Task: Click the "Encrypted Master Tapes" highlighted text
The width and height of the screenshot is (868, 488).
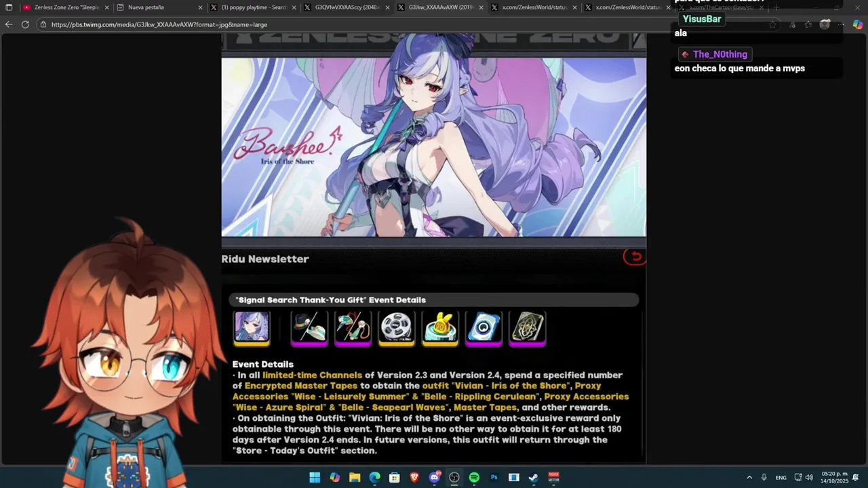Action: pyautogui.click(x=301, y=386)
